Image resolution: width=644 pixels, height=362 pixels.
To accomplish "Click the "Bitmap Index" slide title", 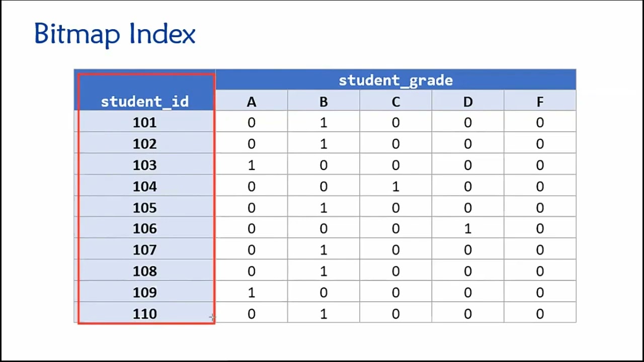I will coord(115,34).
